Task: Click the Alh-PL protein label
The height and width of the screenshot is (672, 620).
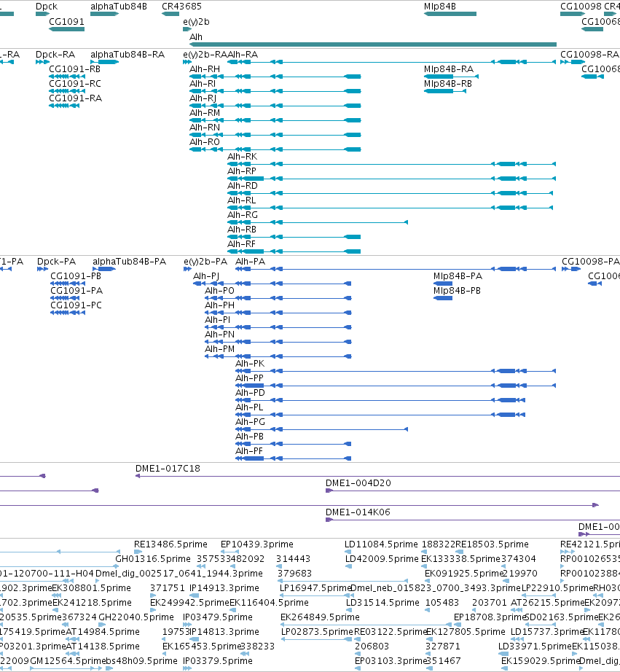Action: click(249, 407)
